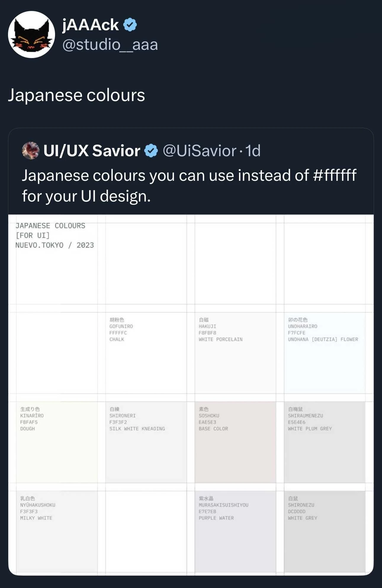Choose the Kinariro Dough colour swatch
382x588 pixels.
[x=57, y=442]
